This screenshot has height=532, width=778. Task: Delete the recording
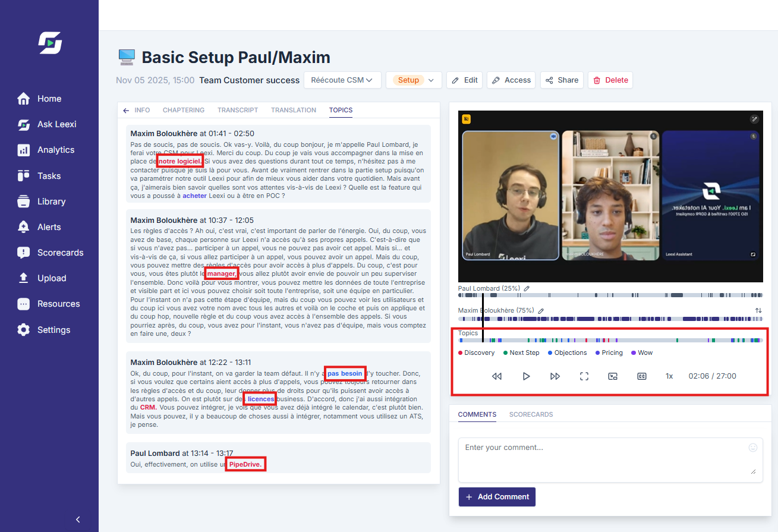tap(610, 80)
